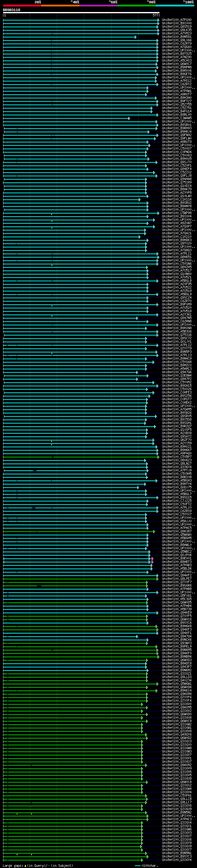197x868 pixels.
Task: Click the last hit label UniRef100_Q3I6Y4
Action: (177, 860)
